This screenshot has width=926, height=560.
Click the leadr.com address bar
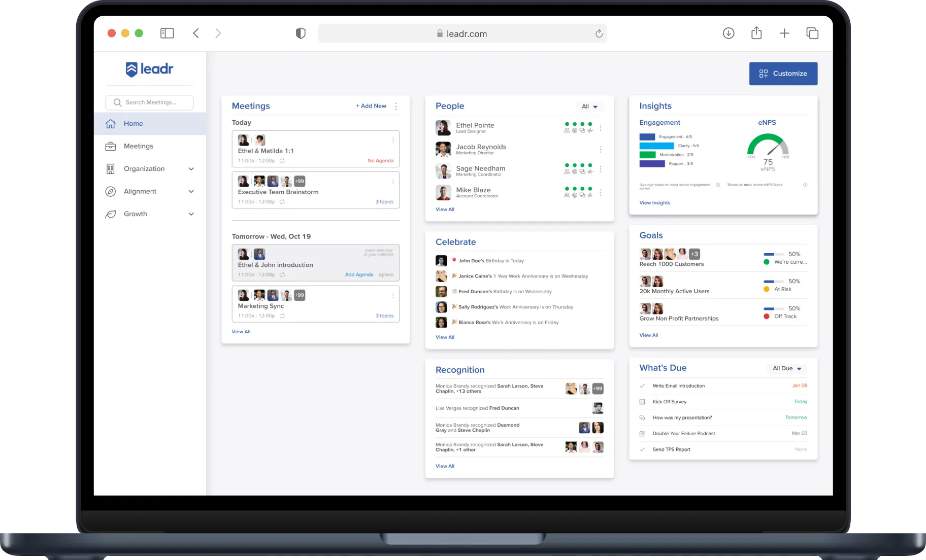tap(462, 33)
